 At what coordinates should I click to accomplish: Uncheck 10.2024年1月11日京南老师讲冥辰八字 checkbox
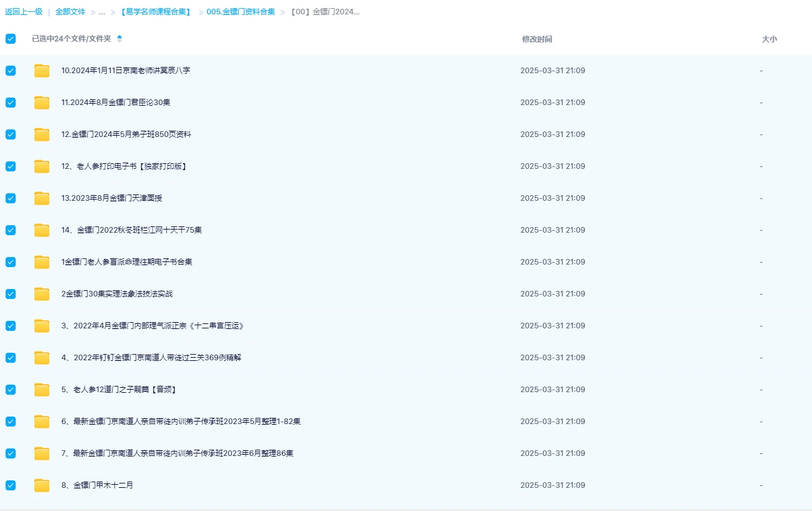[11, 71]
